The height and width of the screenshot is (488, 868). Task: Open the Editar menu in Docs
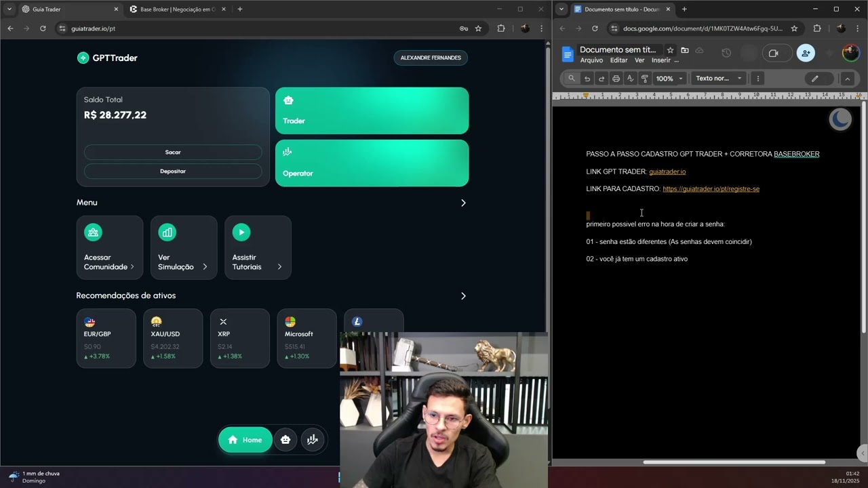click(x=618, y=60)
